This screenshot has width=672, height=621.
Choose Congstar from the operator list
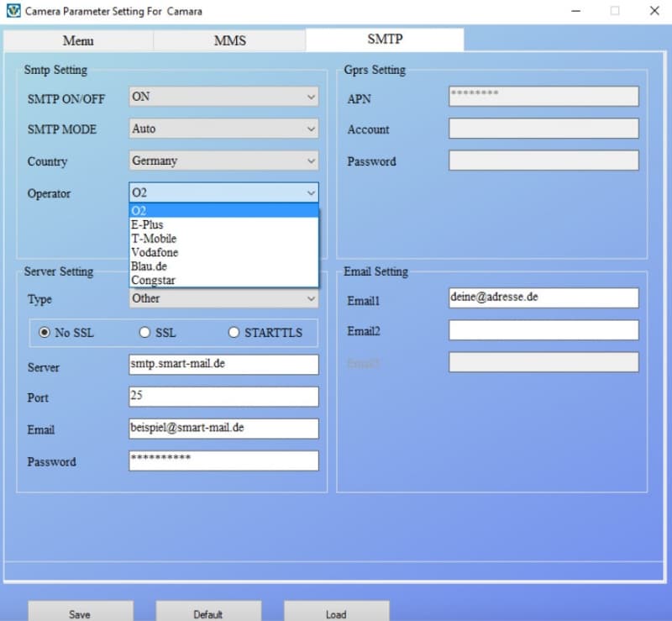pyautogui.click(x=223, y=280)
